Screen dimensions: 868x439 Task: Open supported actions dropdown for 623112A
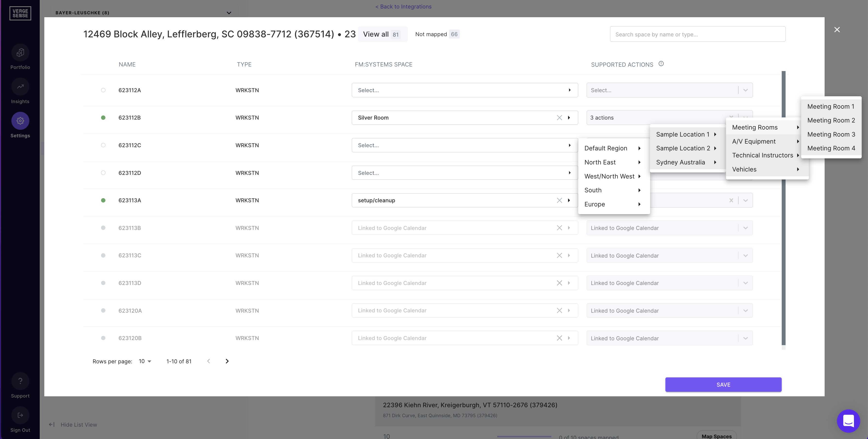[670, 90]
